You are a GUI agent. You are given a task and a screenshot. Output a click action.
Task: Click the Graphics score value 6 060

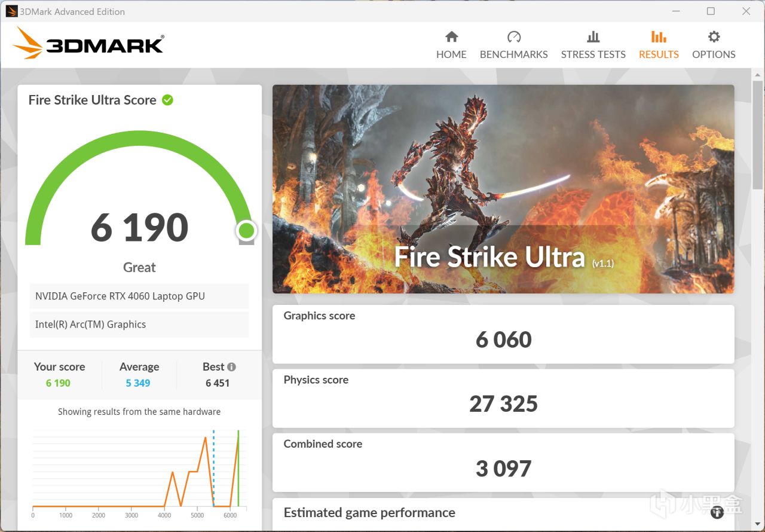504,340
